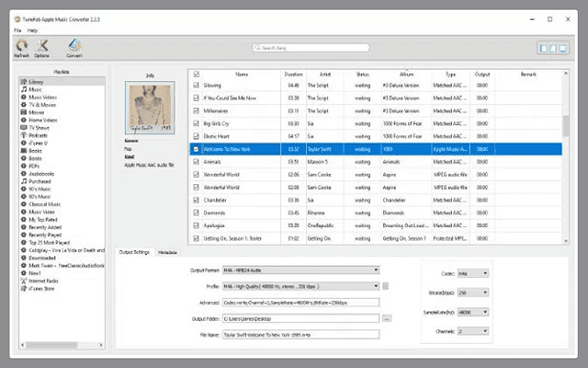Open the File menu

pyautogui.click(x=17, y=30)
